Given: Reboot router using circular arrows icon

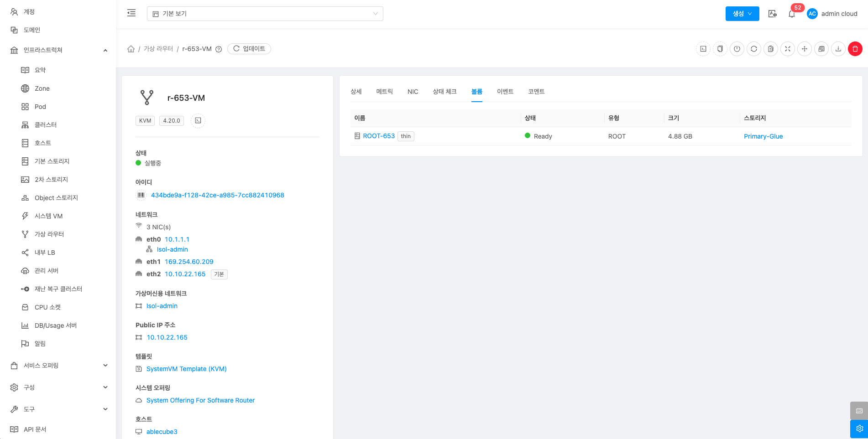Looking at the screenshot, I should pyautogui.click(x=753, y=49).
